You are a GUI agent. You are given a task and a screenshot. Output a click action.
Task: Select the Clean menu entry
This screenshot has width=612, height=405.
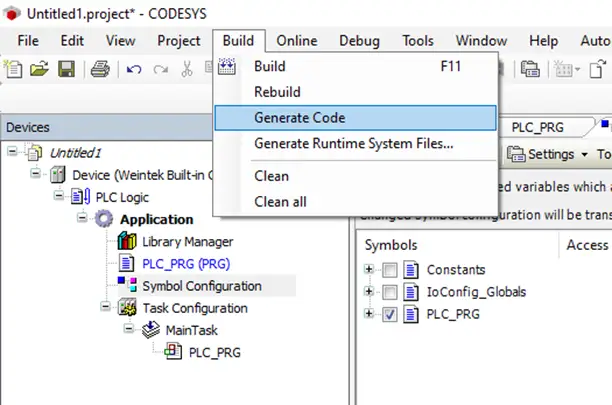(356, 176)
